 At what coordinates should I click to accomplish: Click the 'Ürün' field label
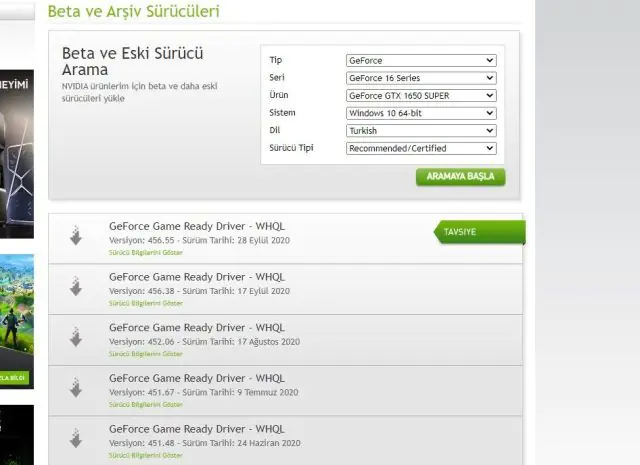point(278,95)
